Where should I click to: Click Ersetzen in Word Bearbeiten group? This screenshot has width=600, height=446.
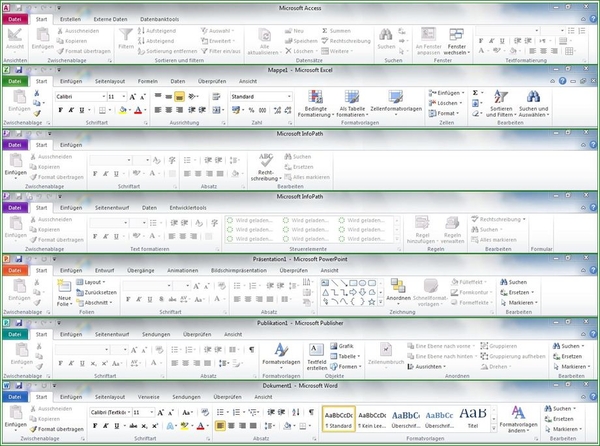click(x=559, y=419)
